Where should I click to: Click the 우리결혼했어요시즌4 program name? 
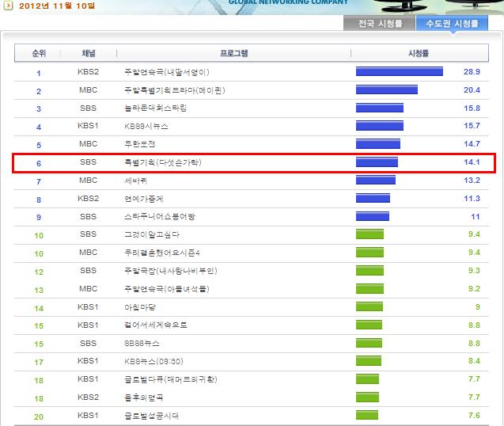tap(162, 253)
